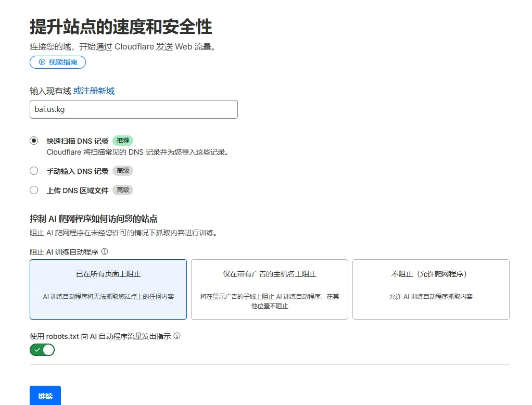Viewport: 532px width, 405px height.
Task: Select the 不阻止（允许爬网程序） card
Action: click(430, 289)
